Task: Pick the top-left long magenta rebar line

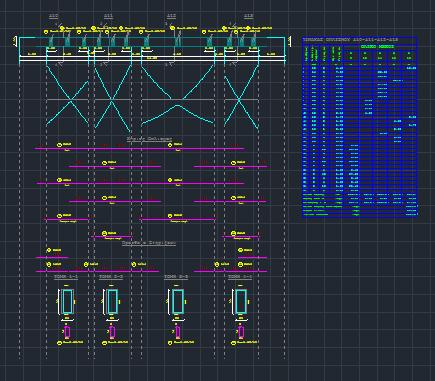Action: click(x=140, y=149)
